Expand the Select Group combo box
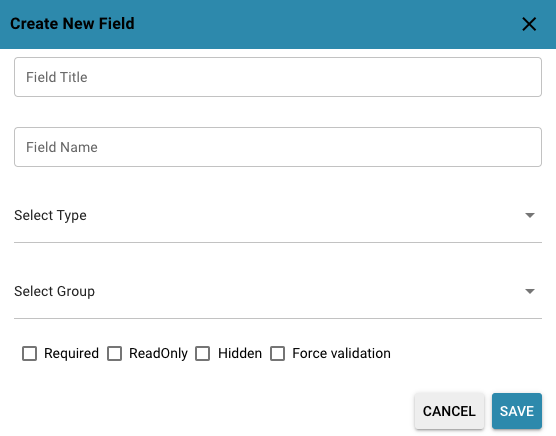The height and width of the screenshot is (436, 556). [278, 291]
